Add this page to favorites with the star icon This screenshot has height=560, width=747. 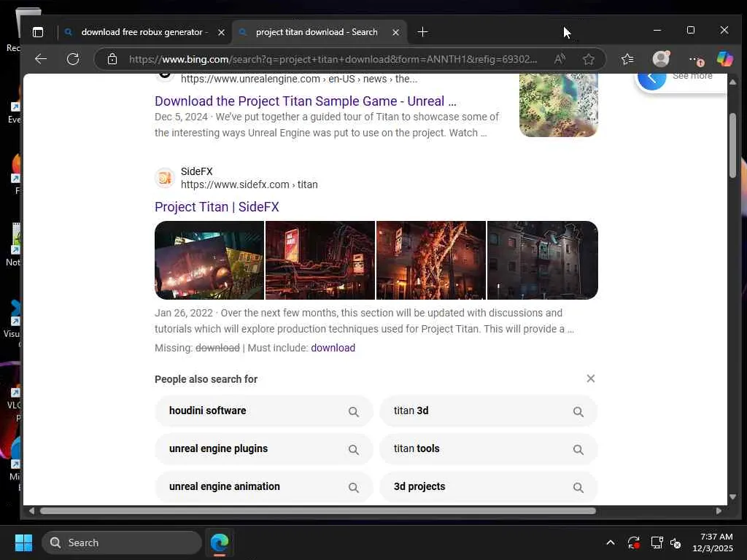pyautogui.click(x=589, y=59)
